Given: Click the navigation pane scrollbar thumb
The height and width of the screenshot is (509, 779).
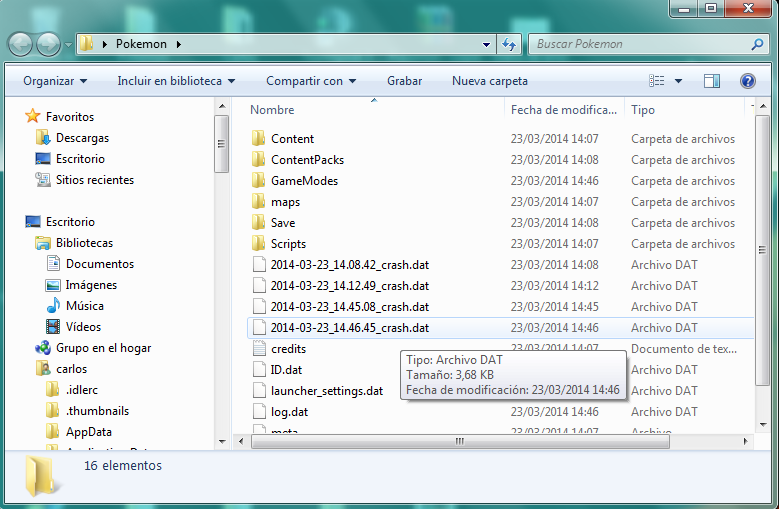Looking at the screenshot, I should [x=222, y=144].
